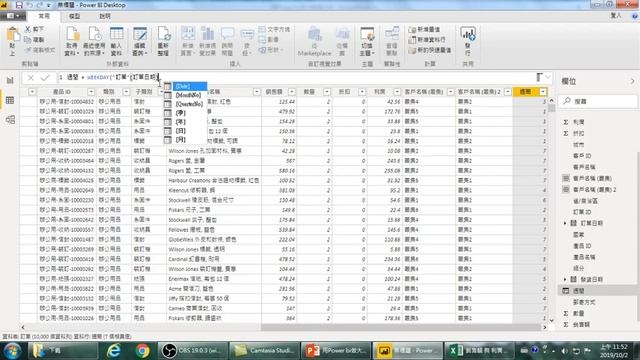640x360 pixels.
Task: Click New Measure (新增量值)
Action: 424,29
